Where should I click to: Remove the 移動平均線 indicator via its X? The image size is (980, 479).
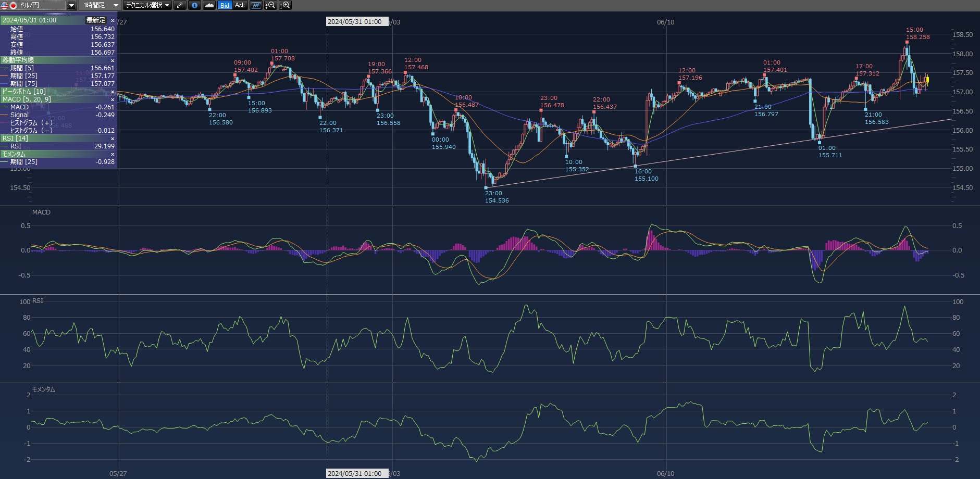pyautogui.click(x=113, y=60)
